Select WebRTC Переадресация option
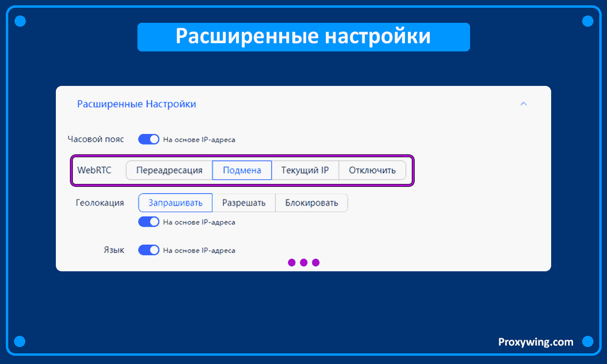This screenshot has width=607, height=364. (x=169, y=170)
